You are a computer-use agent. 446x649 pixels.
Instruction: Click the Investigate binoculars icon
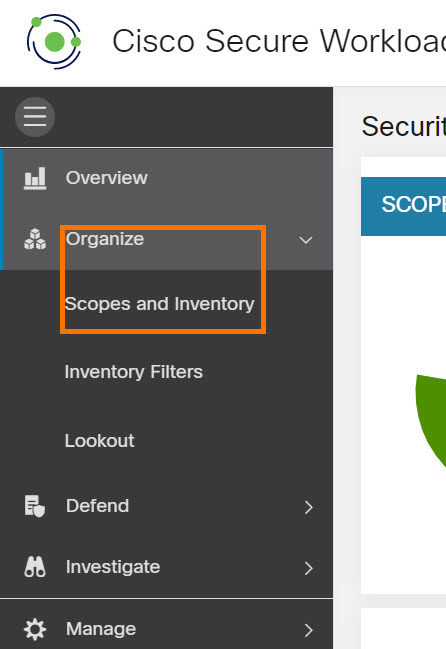point(35,567)
